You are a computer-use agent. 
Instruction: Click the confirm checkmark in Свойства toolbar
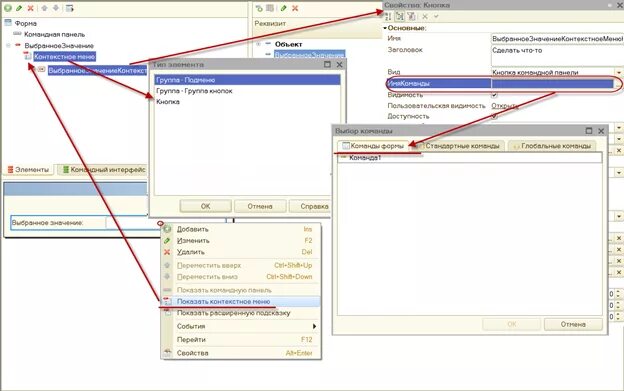click(436, 16)
